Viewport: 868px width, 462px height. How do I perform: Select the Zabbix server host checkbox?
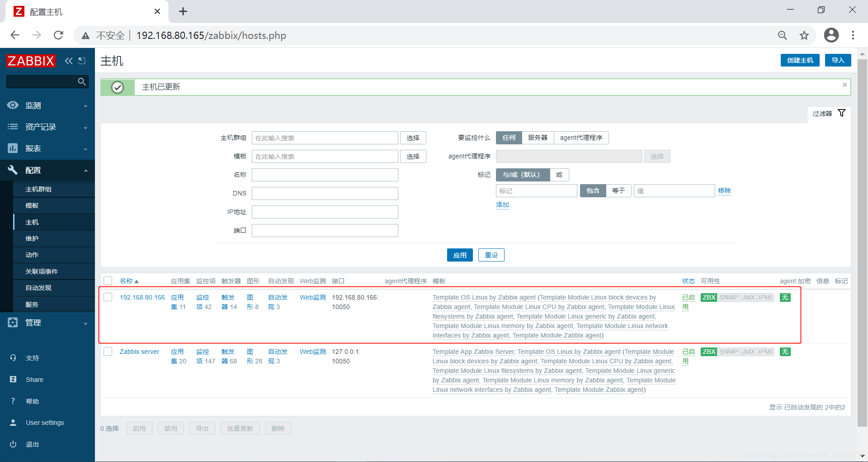point(108,352)
